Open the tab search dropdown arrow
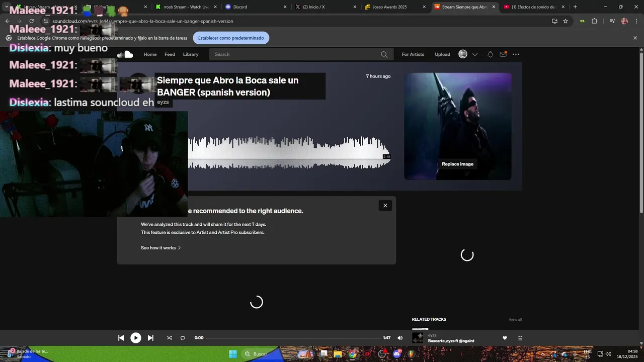Image resolution: width=644 pixels, height=362 pixels. point(6,7)
